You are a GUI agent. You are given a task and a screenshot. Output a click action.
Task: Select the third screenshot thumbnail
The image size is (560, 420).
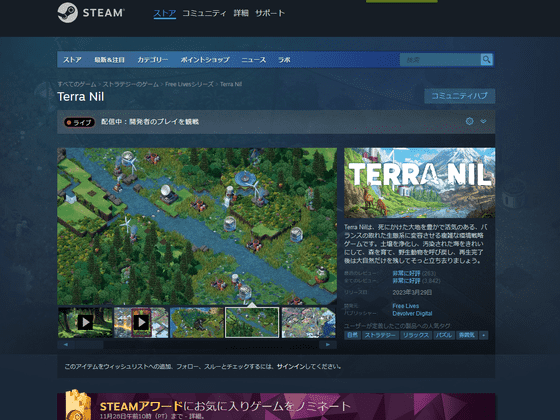pos(197,322)
